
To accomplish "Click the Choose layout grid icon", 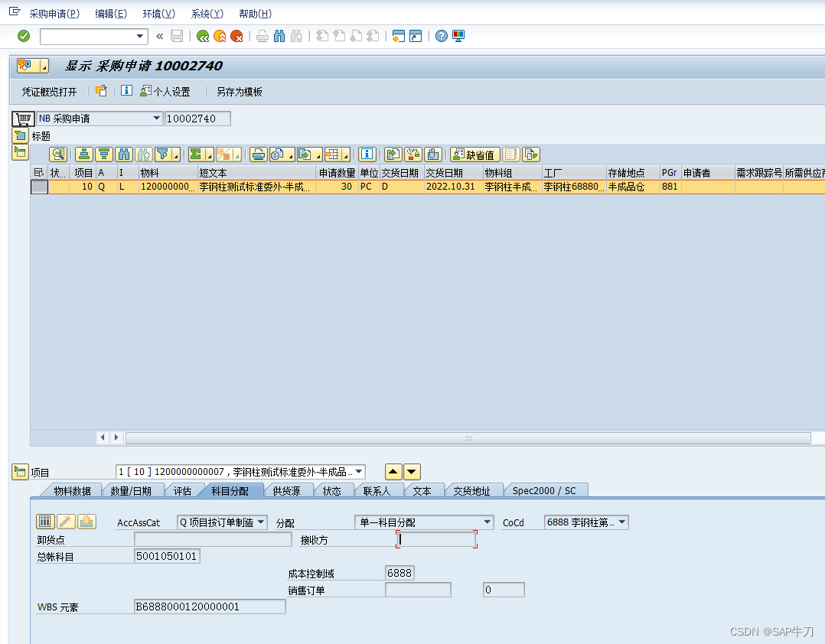I will (x=332, y=154).
